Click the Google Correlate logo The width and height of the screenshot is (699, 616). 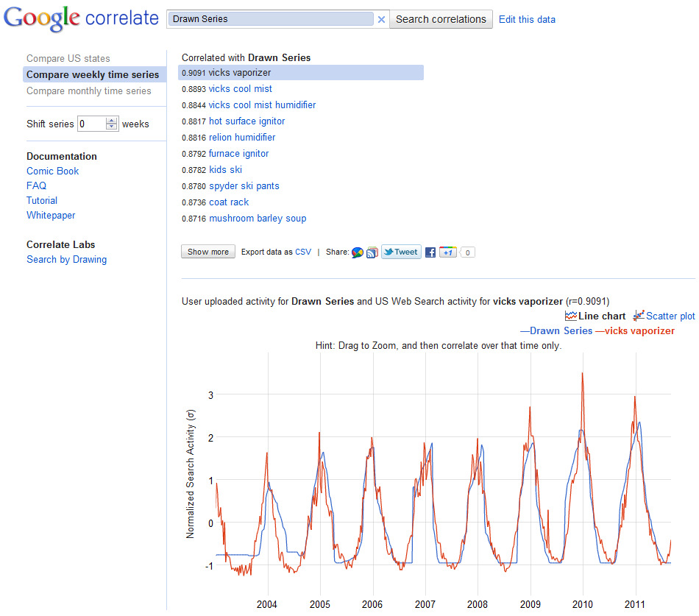coord(81,18)
